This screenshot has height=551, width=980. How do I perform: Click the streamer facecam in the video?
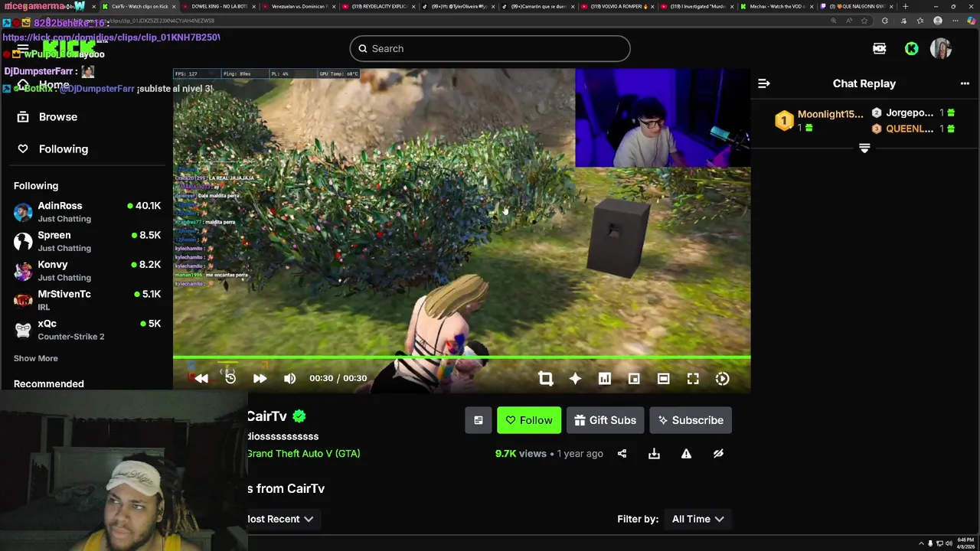pyautogui.click(x=662, y=118)
